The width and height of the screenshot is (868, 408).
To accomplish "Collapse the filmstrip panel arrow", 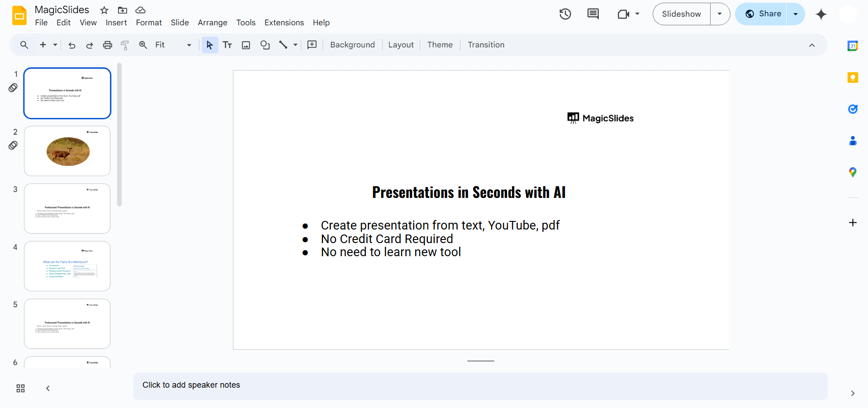I will click(x=48, y=389).
